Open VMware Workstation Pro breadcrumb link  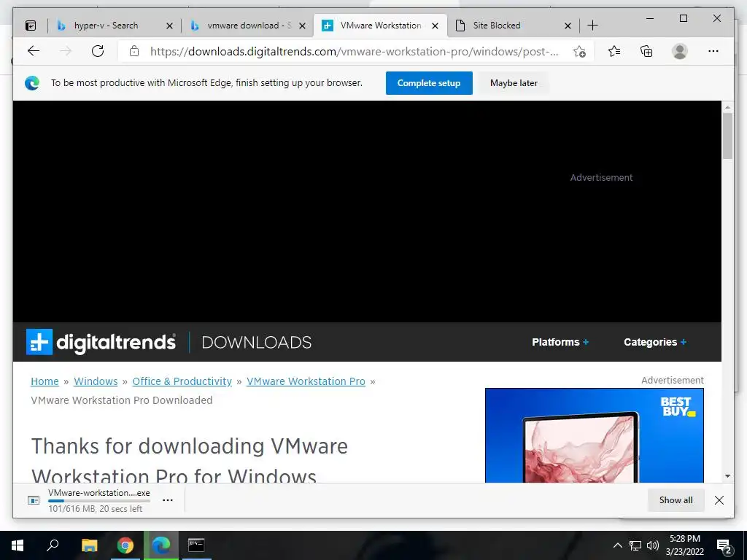point(306,381)
